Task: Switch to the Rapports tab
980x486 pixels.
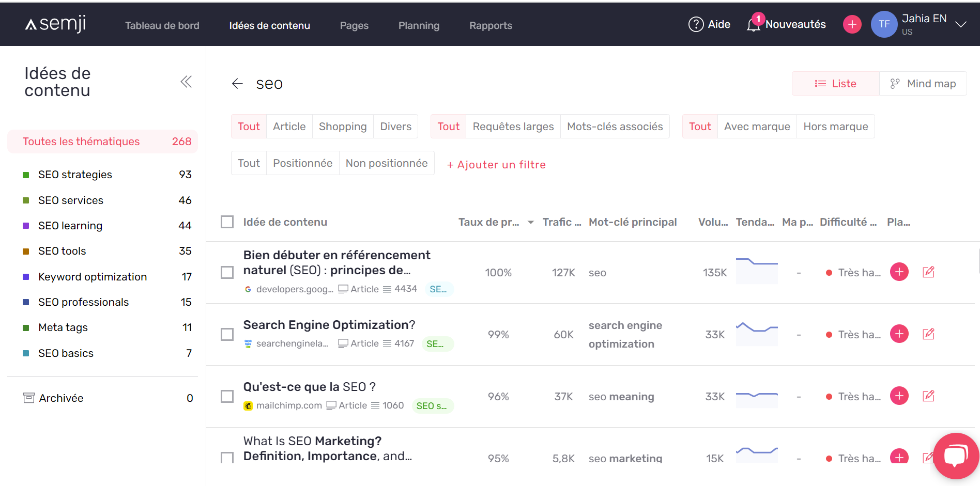Action: [490, 25]
